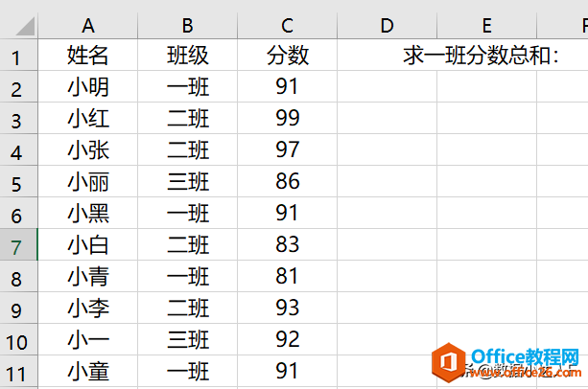Select empty cell D2
This screenshot has height=389, width=588.
coord(387,86)
